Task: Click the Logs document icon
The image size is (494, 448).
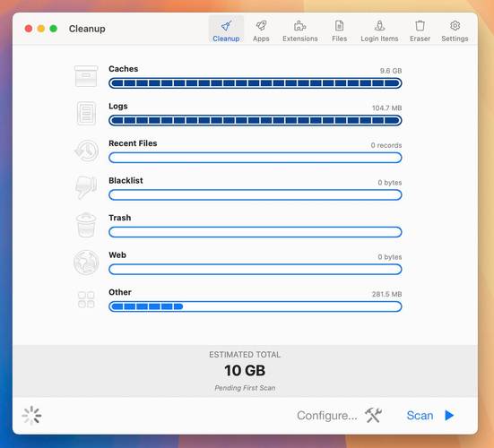Action: coord(86,113)
